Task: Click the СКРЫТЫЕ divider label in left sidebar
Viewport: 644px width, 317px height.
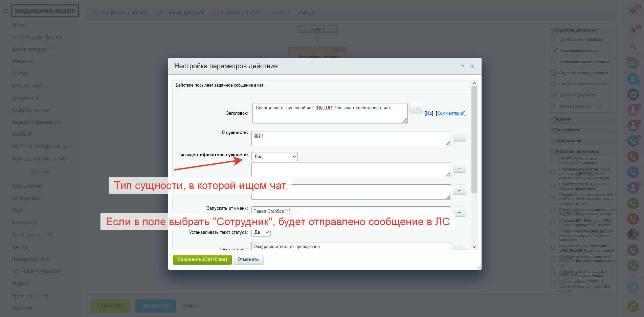Action: coord(41,172)
